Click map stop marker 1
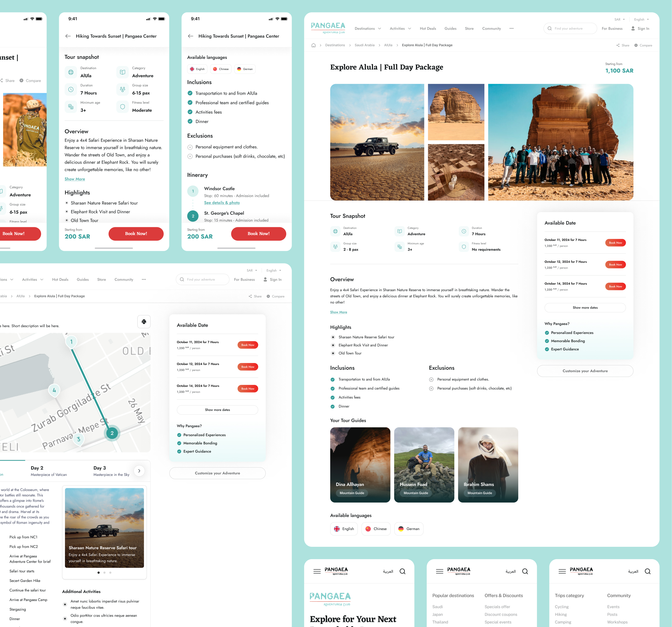Viewport: 672px width, 627px height. (x=71, y=342)
